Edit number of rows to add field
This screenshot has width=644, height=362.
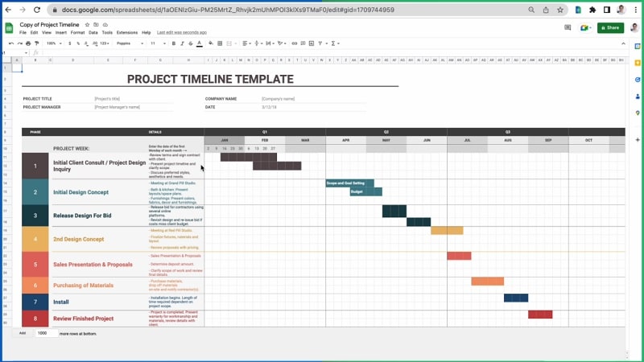(47, 333)
